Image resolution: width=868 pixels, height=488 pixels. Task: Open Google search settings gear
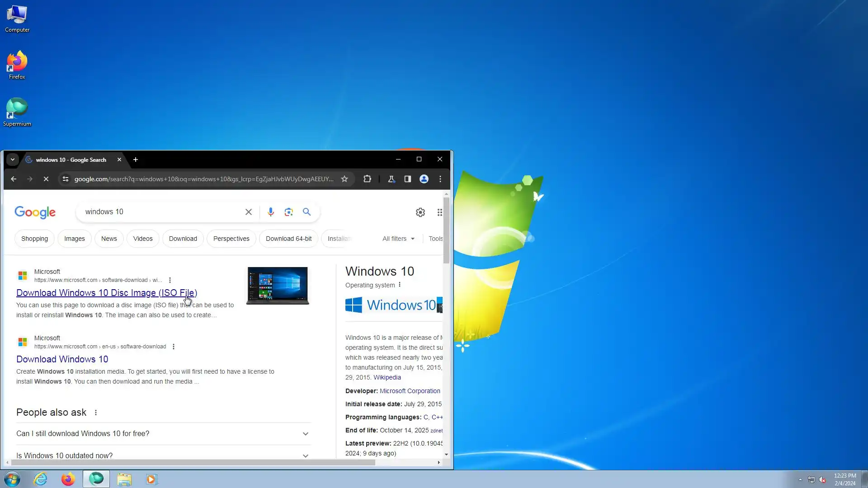[420, 212]
